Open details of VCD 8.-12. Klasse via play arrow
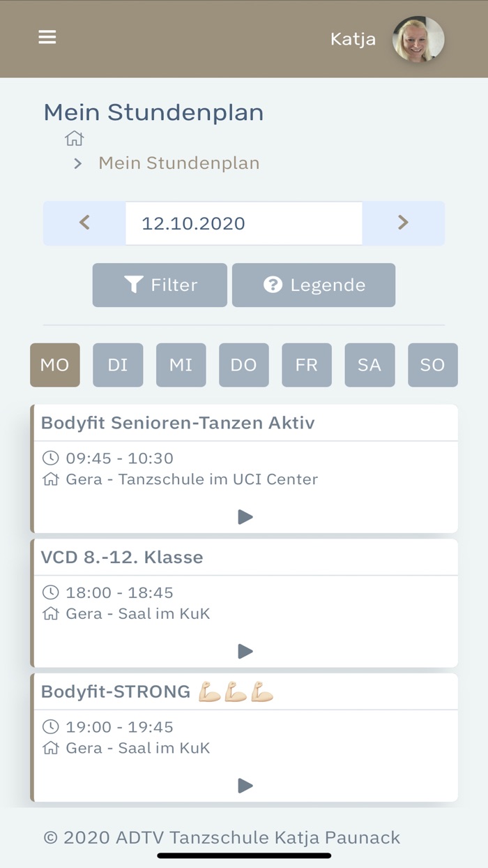 [245, 651]
